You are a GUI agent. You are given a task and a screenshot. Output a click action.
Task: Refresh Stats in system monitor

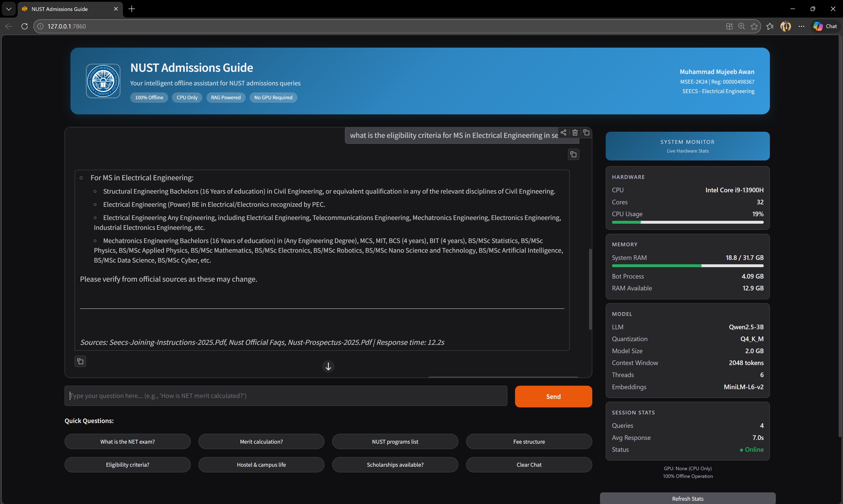pos(687,498)
